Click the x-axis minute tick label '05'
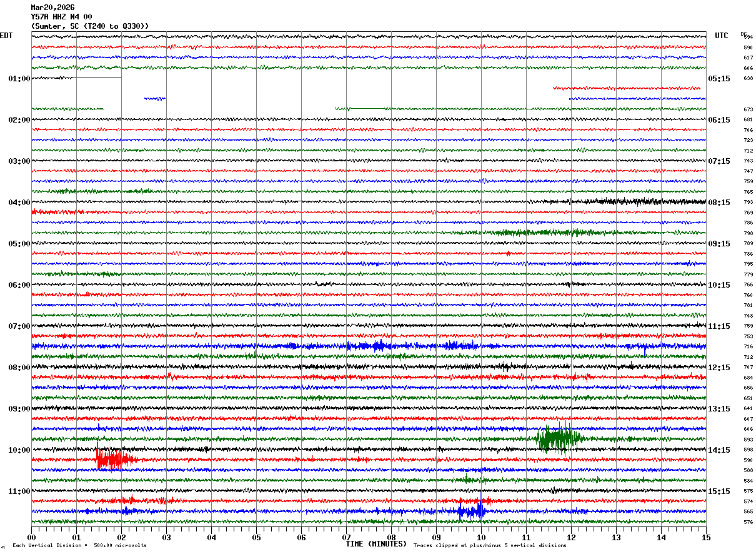The image size is (756, 554). point(256,537)
